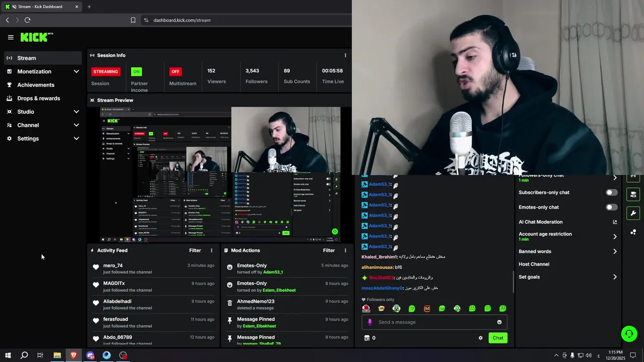The height and width of the screenshot is (362, 644).
Task: Open the Windows notification center icon
Action: coord(633,355)
